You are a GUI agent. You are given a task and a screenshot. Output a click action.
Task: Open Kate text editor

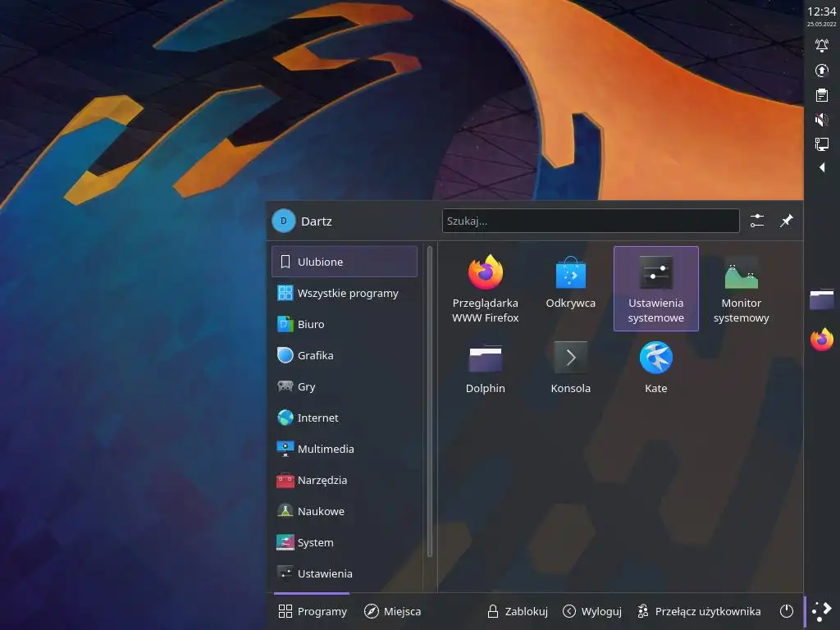(x=655, y=368)
